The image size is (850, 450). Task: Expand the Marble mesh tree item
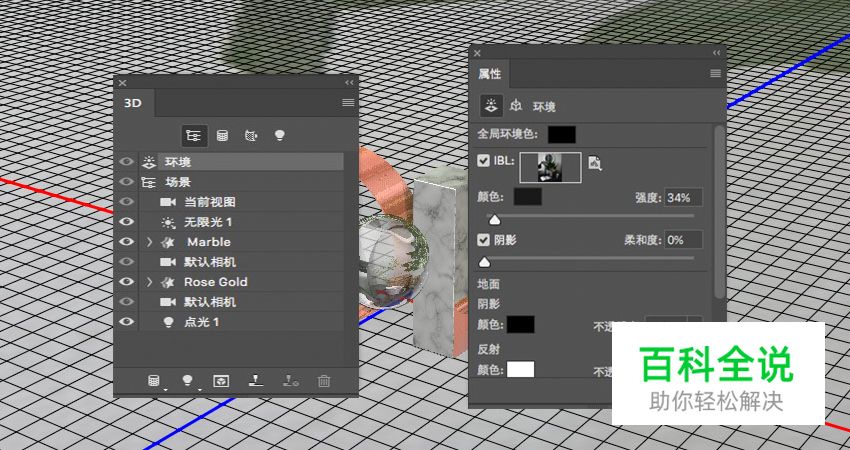click(150, 242)
